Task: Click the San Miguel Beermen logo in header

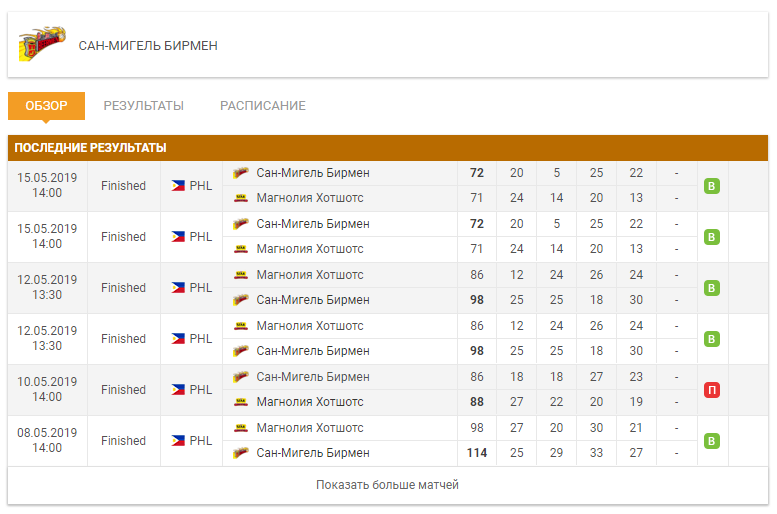Action: pyautogui.click(x=42, y=44)
